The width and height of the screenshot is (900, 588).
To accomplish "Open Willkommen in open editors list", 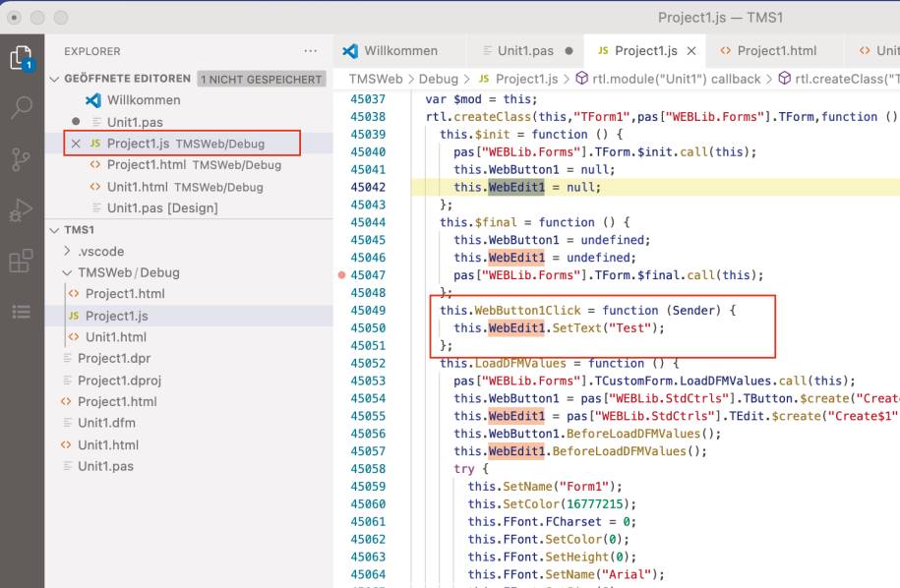I will [x=144, y=100].
